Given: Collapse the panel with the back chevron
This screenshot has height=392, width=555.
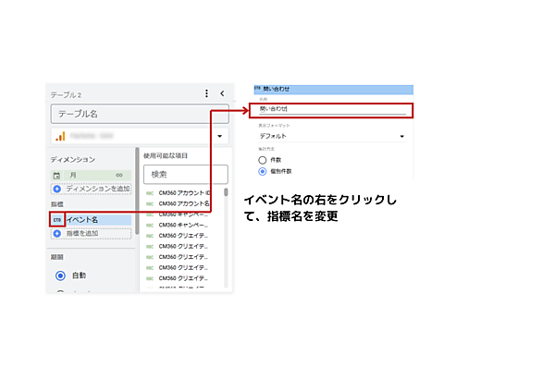Looking at the screenshot, I should tap(222, 93).
